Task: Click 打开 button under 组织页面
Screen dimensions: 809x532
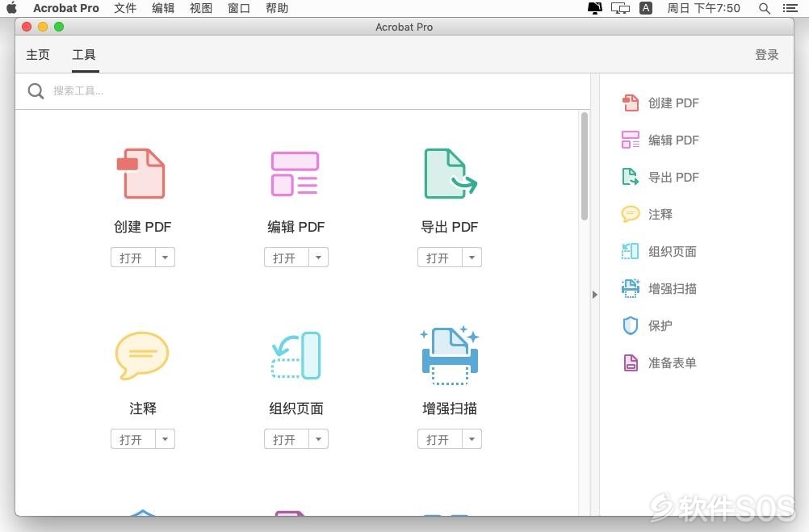Action: [x=287, y=439]
